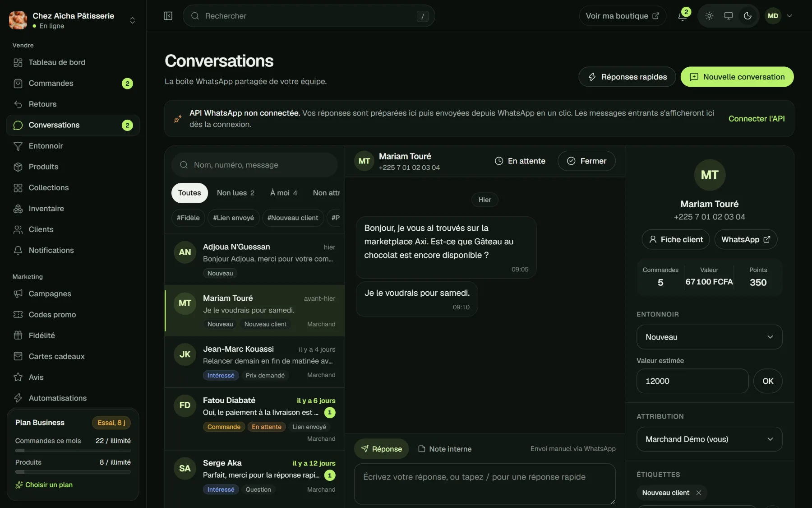Open Fiche client for Mariam Touré

tap(675, 239)
